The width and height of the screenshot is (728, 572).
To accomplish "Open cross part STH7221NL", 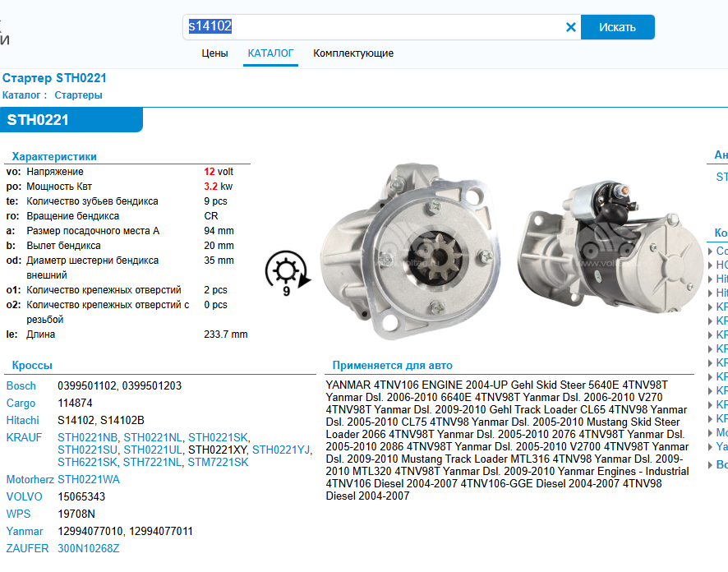I will click(x=152, y=463).
